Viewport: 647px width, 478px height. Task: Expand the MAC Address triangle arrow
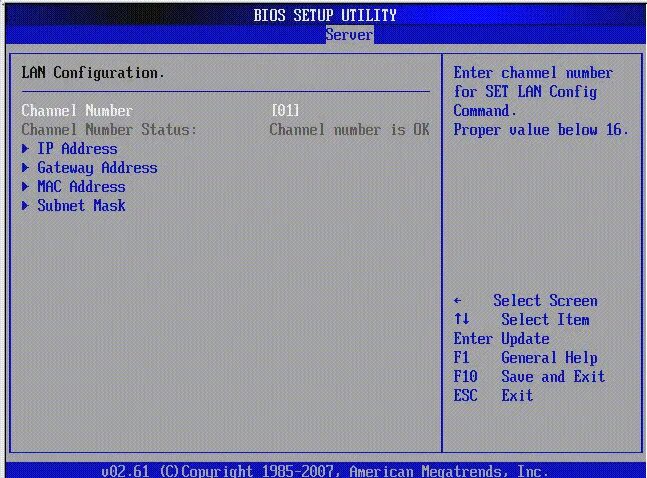[25, 187]
